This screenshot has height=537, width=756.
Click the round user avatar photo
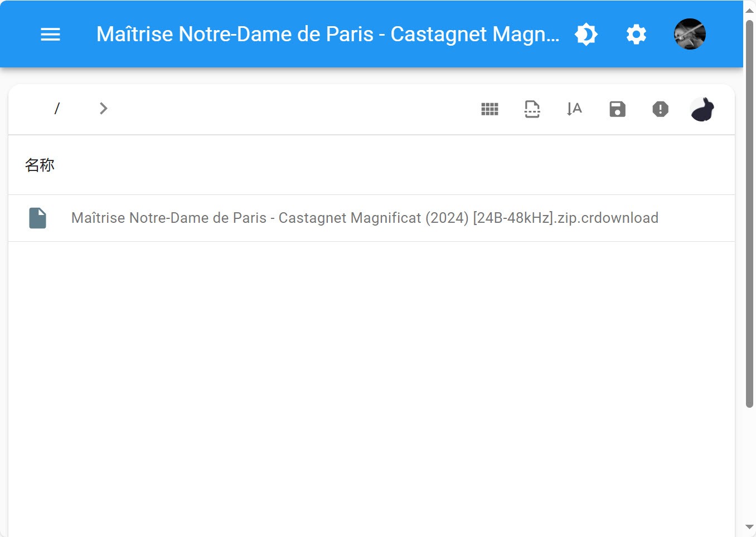(x=690, y=34)
